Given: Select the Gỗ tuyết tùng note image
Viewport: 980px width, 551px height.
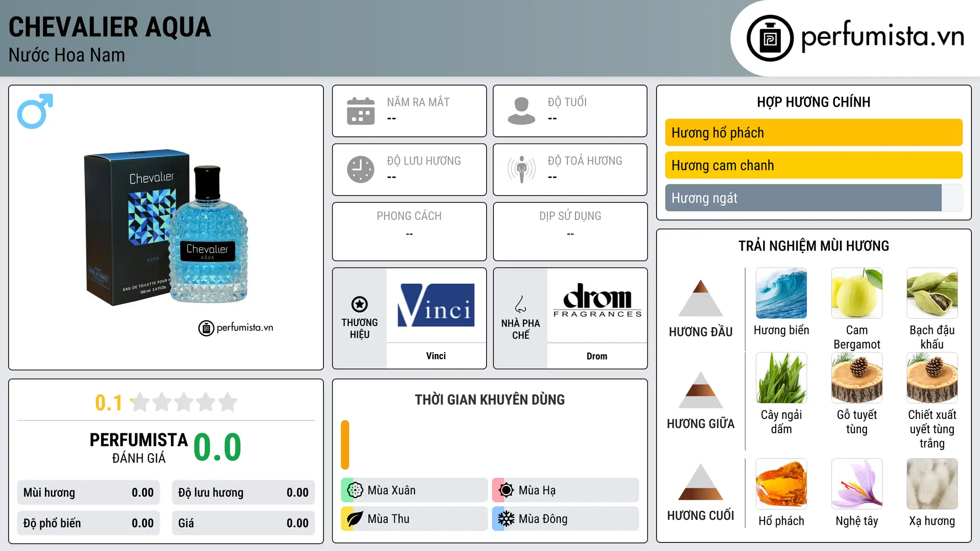Looking at the screenshot, I should tap(857, 378).
